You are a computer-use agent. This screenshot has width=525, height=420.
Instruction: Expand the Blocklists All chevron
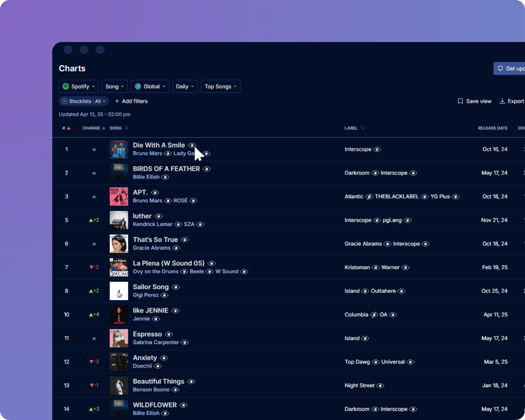(x=104, y=101)
